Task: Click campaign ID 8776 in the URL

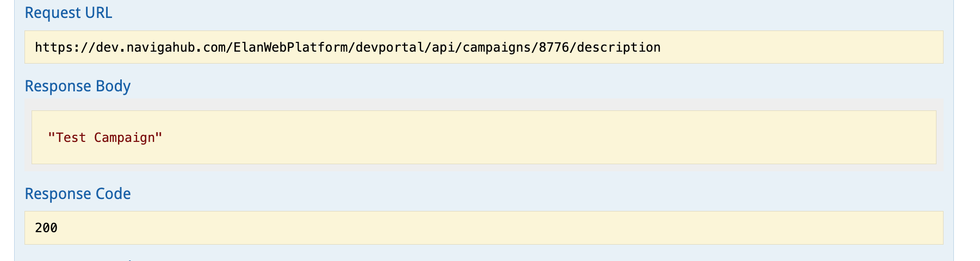Action: tap(554, 47)
